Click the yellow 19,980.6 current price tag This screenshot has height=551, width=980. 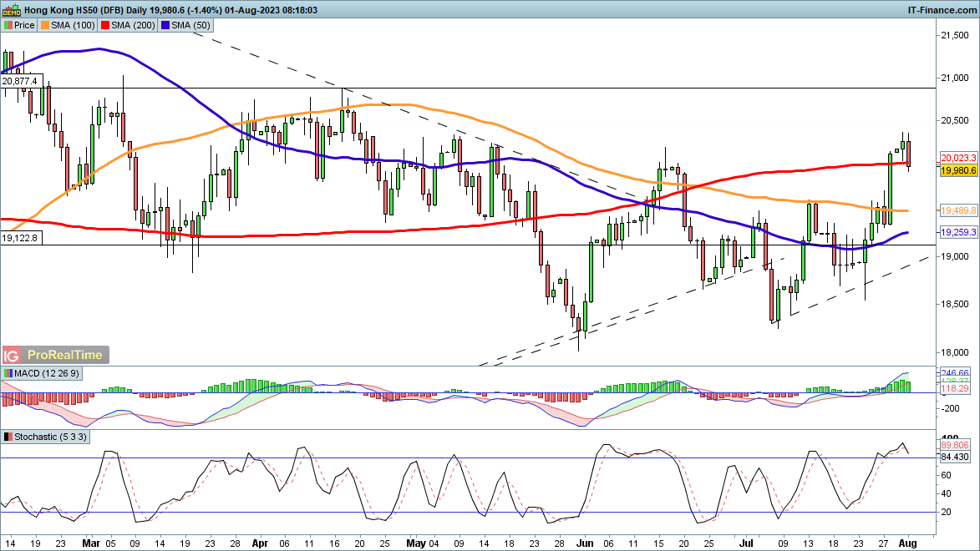pos(958,170)
